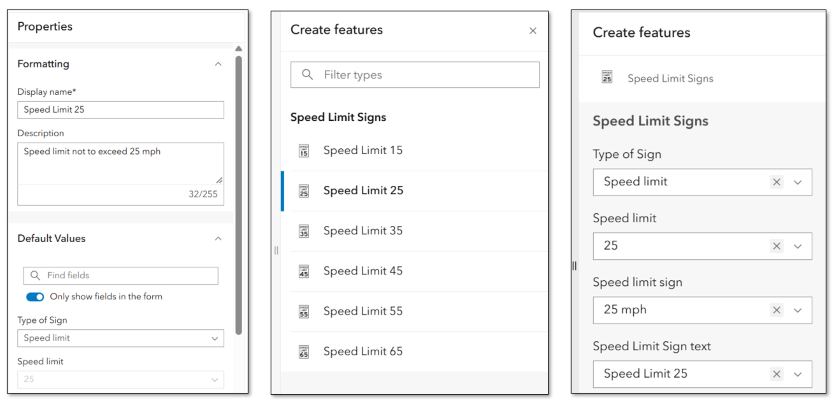Clear the 25 mph Speed limit sign value
Screen dimensions: 836x400
coord(777,310)
